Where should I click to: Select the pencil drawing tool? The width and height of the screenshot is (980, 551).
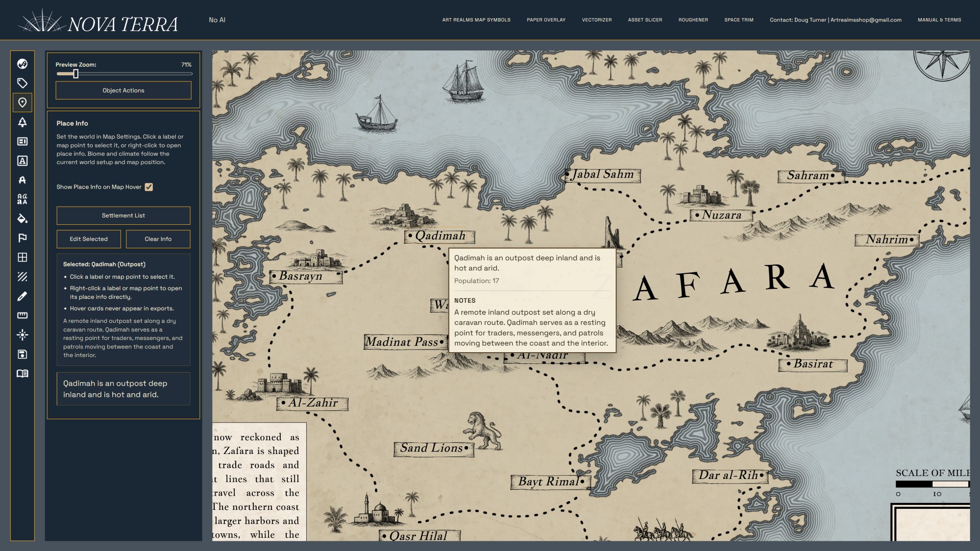click(22, 296)
